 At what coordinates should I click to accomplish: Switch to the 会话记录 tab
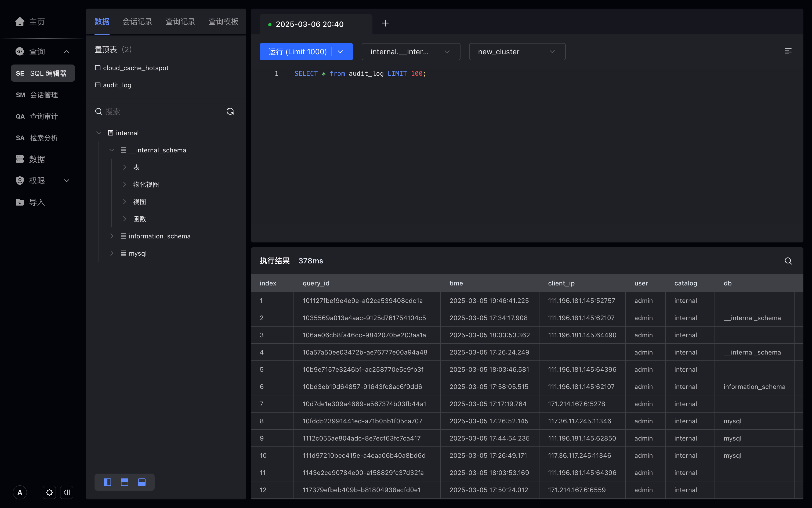(x=137, y=22)
